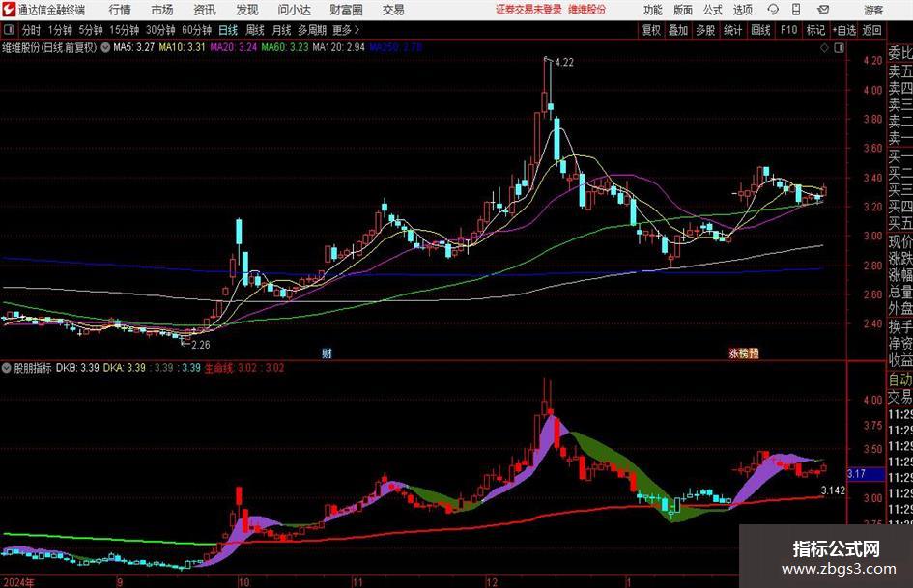913x588 pixels.
Task: Open the 多周期 multi-period view
Action: (312, 30)
